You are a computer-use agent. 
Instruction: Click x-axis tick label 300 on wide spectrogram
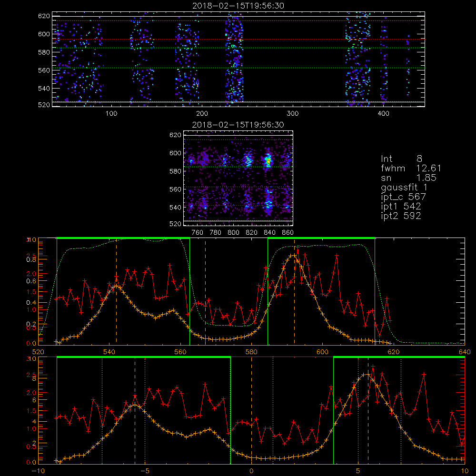coord(293,114)
